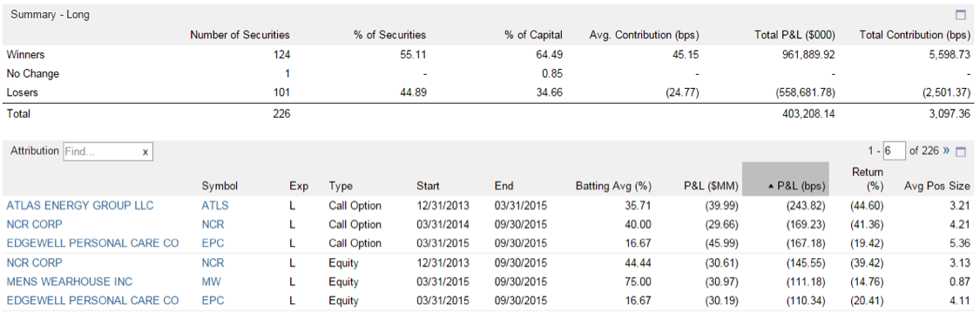Click EPC symbol in Equity row
The width and height of the screenshot is (980, 320).
click(213, 301)
